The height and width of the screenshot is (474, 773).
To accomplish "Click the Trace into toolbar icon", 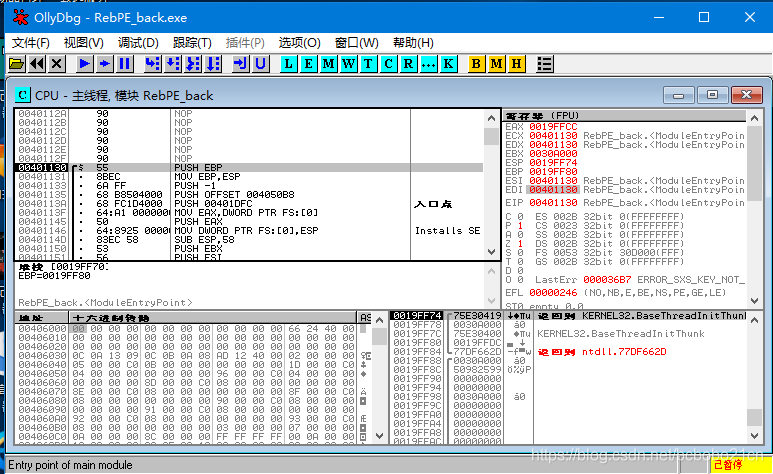I will tap(193, 64).
